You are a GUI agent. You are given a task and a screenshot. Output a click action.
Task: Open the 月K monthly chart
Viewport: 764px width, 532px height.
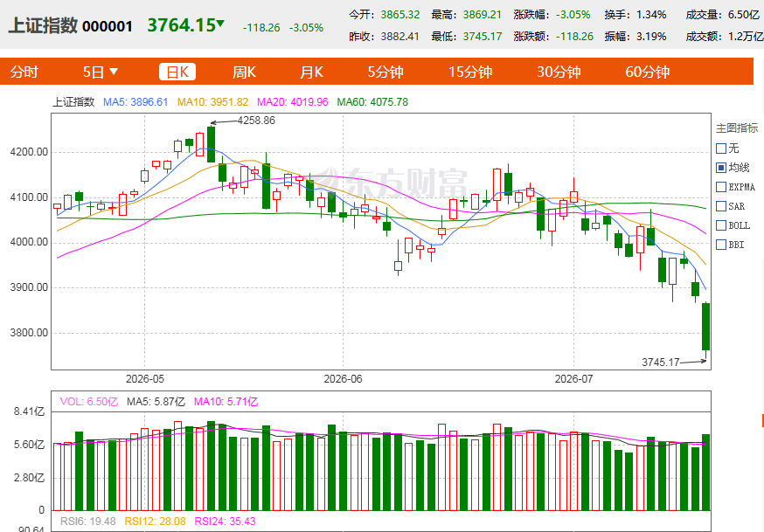[311, 72]
